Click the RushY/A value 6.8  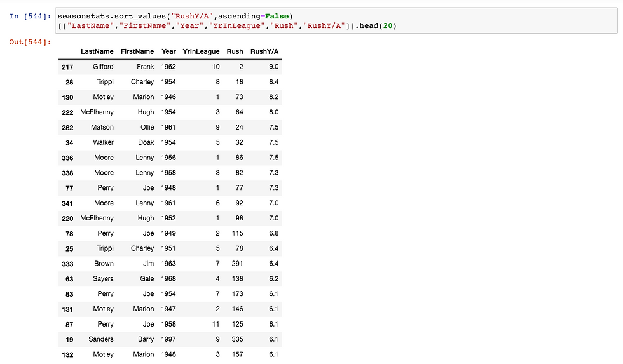274,233
